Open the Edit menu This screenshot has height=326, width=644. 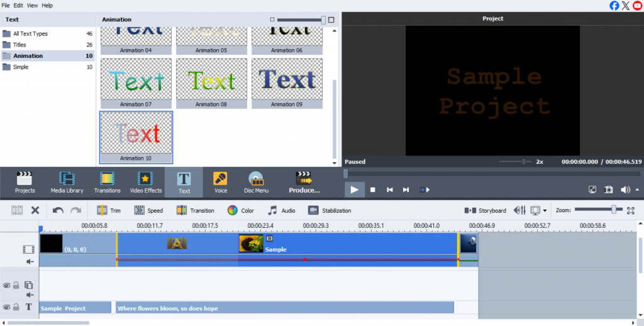(x=18, y=5)
